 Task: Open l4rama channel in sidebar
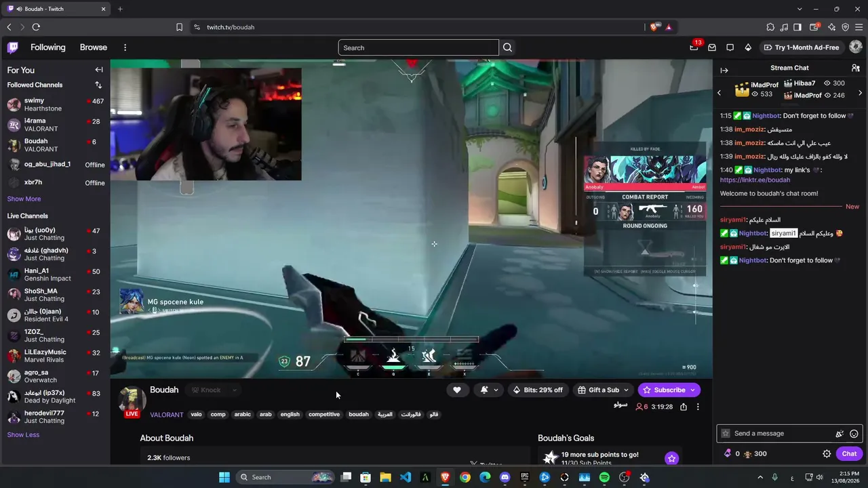pos(55,125)
